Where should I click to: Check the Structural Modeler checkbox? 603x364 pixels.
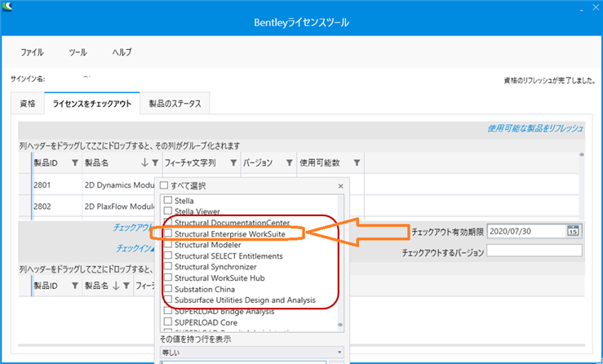pos(167,244)
